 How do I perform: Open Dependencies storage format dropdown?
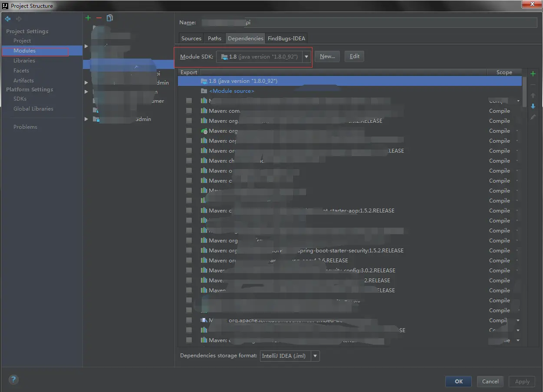(x=315, y=356)
